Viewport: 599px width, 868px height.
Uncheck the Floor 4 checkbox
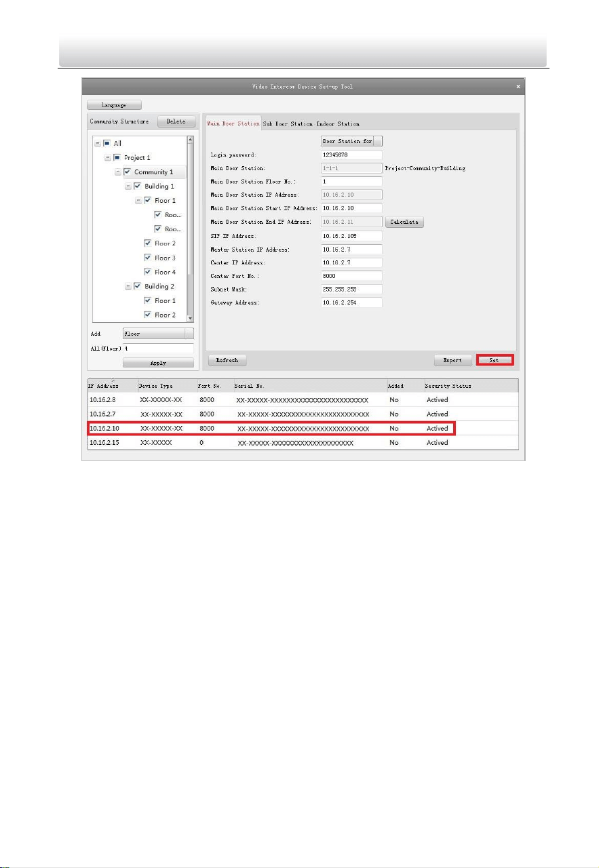pyautogui.click(x=147, y=272)
